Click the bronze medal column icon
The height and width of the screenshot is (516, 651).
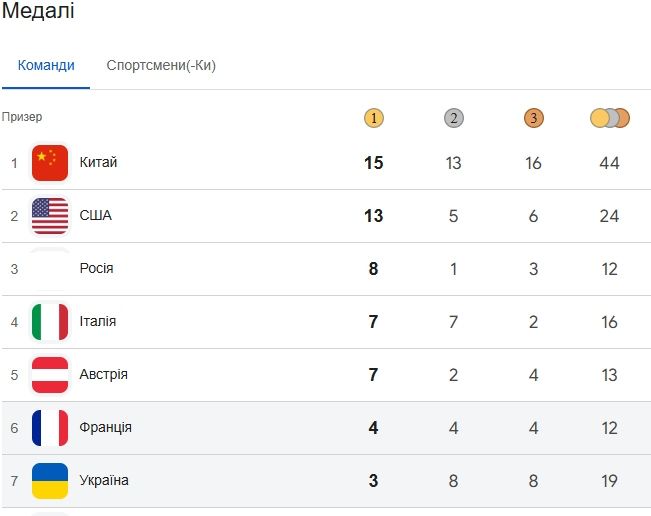click(534, 118)
